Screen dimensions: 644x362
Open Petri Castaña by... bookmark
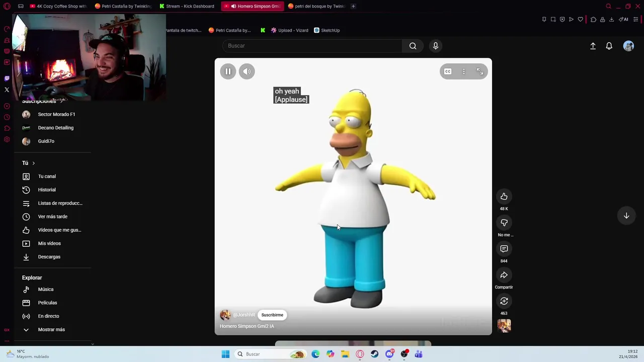[x=230, y=30]
